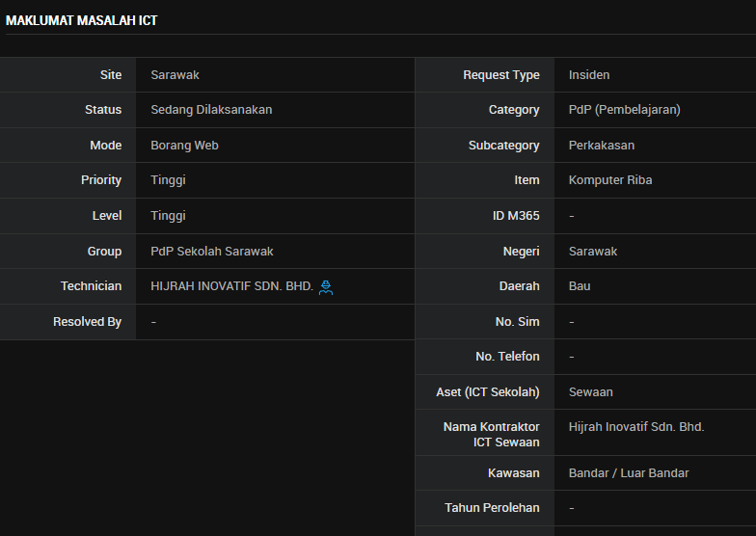This screenshot has width=756, height=536.
Task: Click the Subcategory value Perkakasan
Action: pos(601,146)
